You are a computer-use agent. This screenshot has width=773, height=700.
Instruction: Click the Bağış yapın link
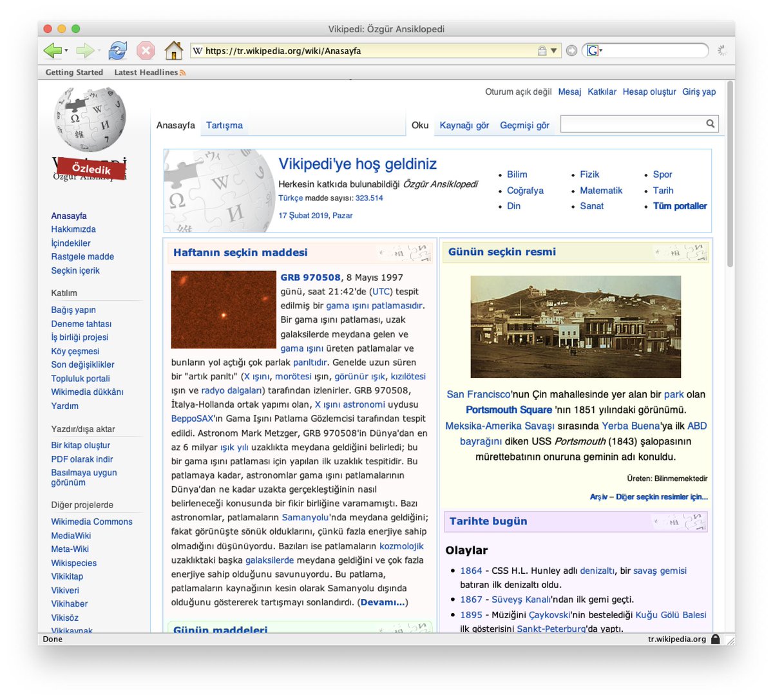pos(73,310)
